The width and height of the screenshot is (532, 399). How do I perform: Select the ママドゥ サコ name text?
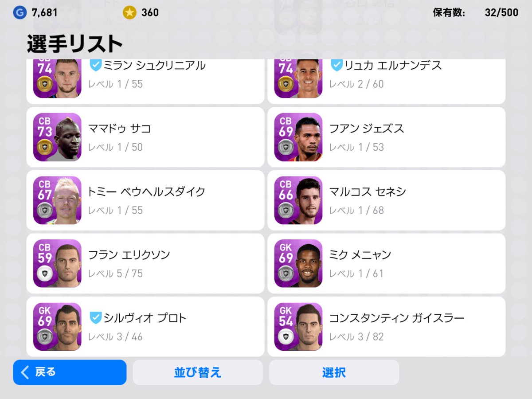point(120,129)
